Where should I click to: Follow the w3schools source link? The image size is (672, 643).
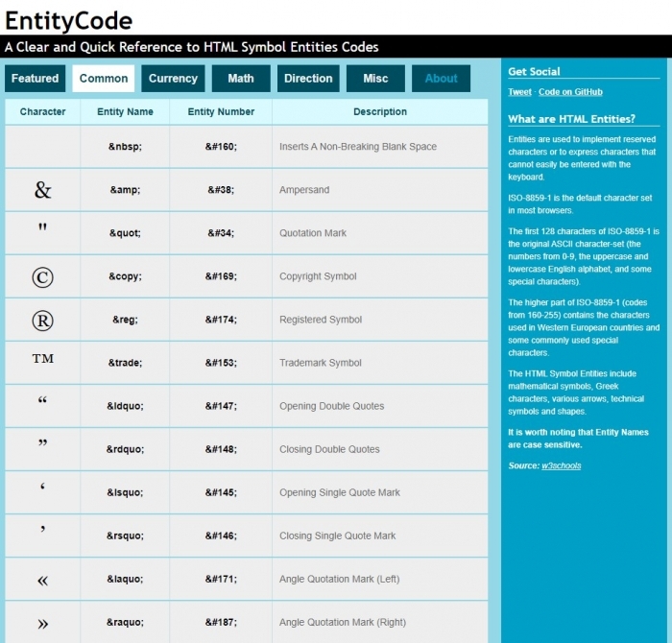[x=562, y=465]
